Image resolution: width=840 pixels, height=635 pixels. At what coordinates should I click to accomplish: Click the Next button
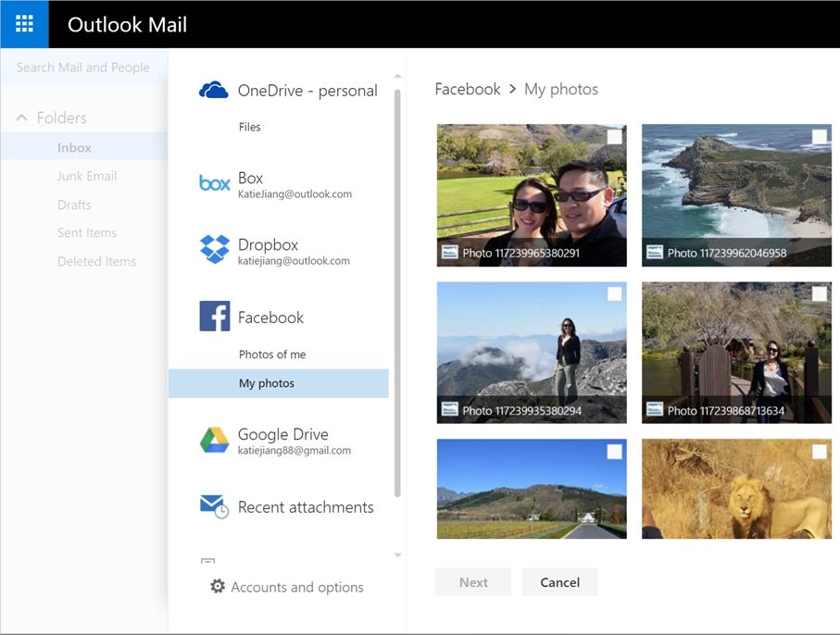473,582
